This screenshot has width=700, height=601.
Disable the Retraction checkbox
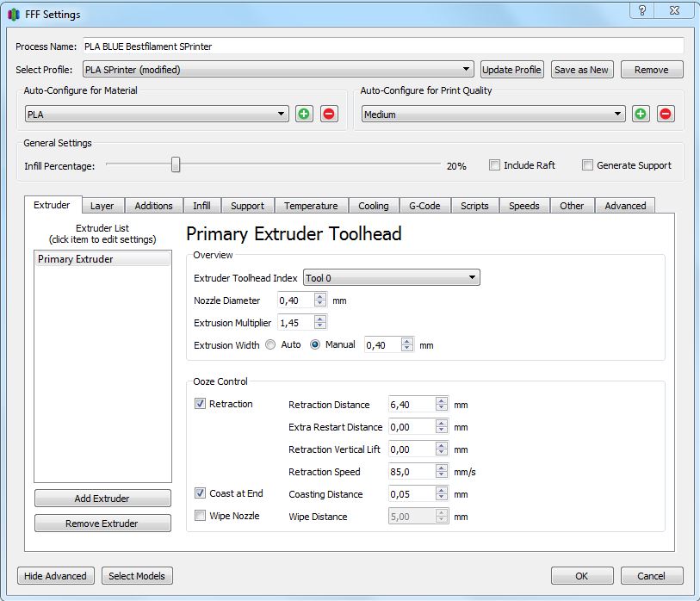201,404
